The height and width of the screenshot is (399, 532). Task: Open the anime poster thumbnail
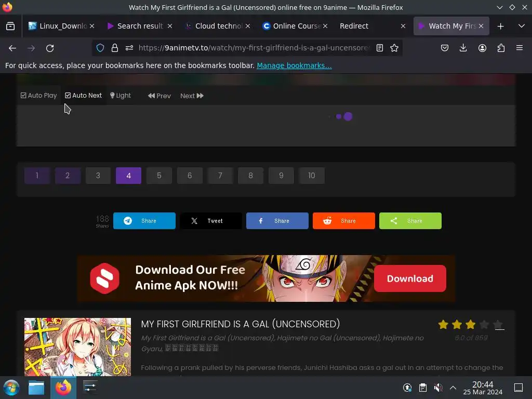(x=78, y=347)
